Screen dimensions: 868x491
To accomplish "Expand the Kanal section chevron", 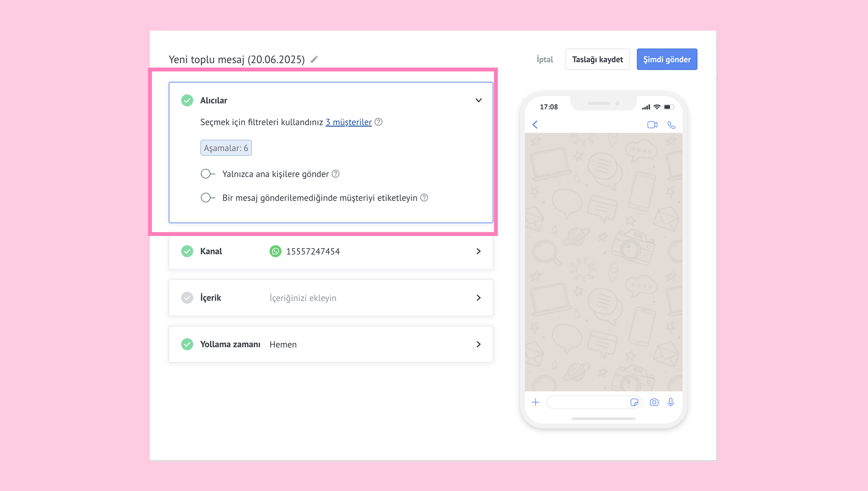I will (479, 251).
